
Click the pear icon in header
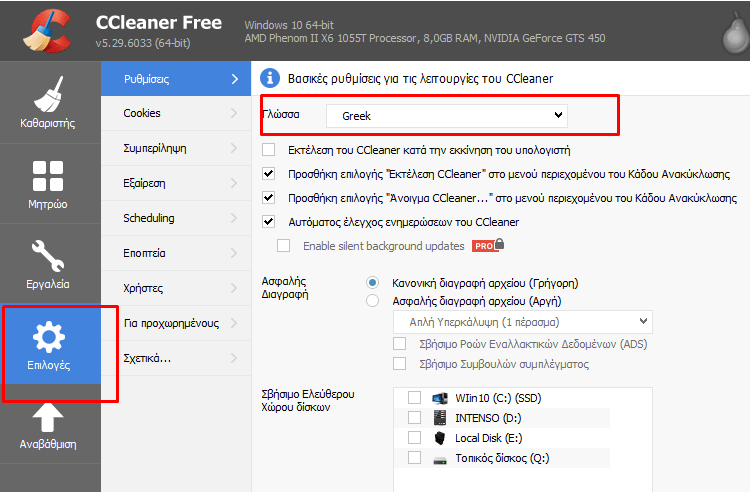(735, 32)
